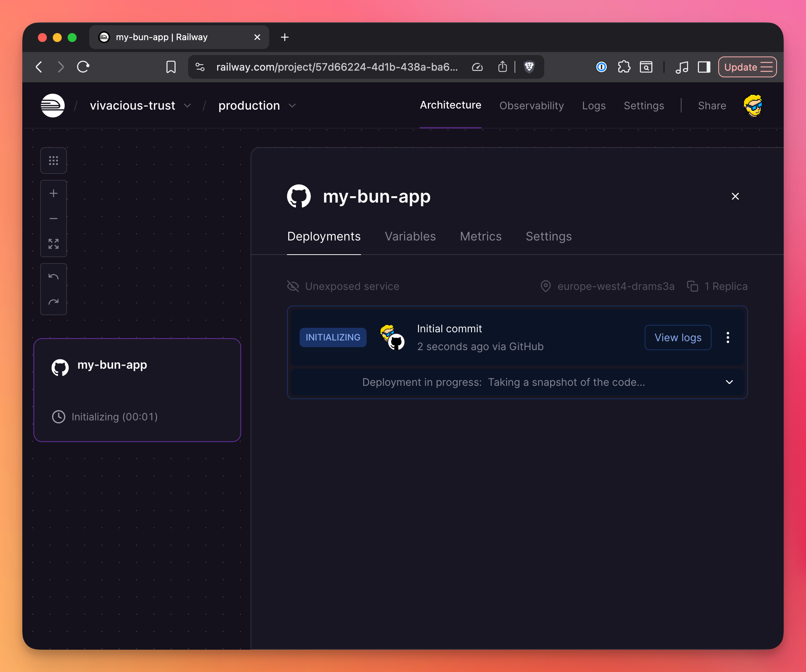The image size is (806, 672).
Task: Click the canvas zoom in plus icon
Action: click(x=54, y=193)
